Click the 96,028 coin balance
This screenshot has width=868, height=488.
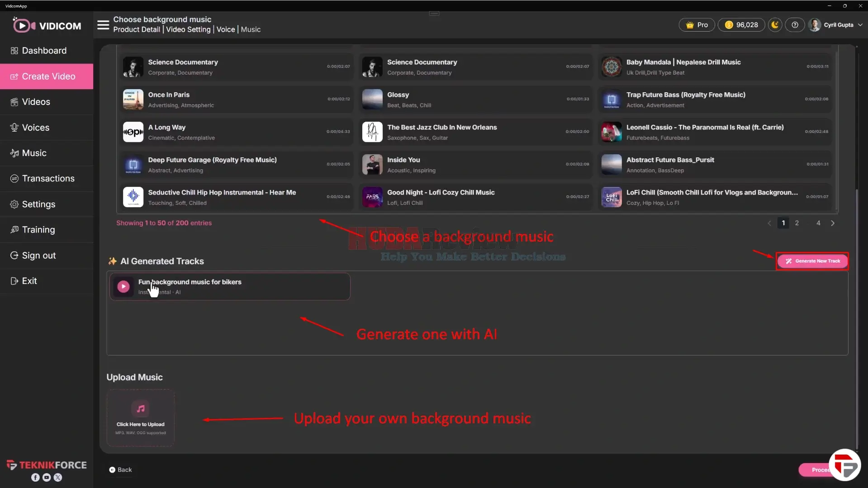(x=741, y=25)
